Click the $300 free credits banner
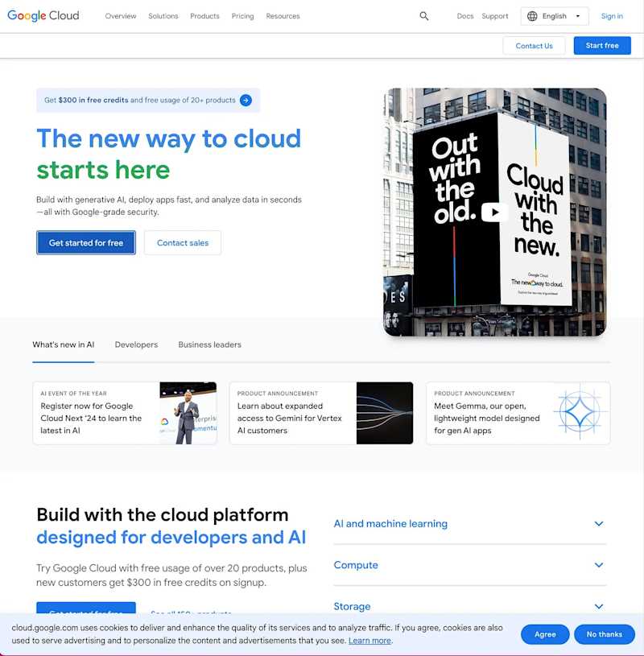644x656 pixels. point(148,101)
